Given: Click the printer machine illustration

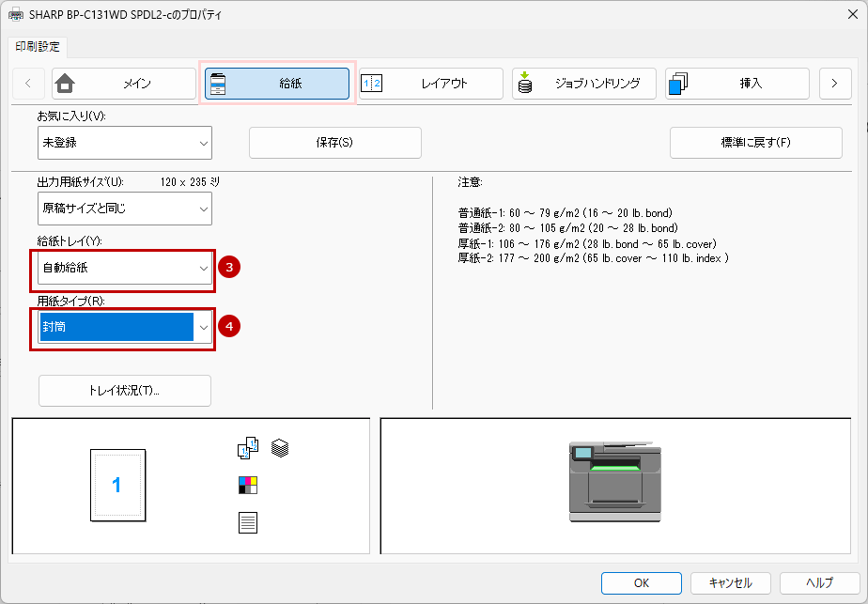Looking at the screenshot, I should (x=614, y=482).
